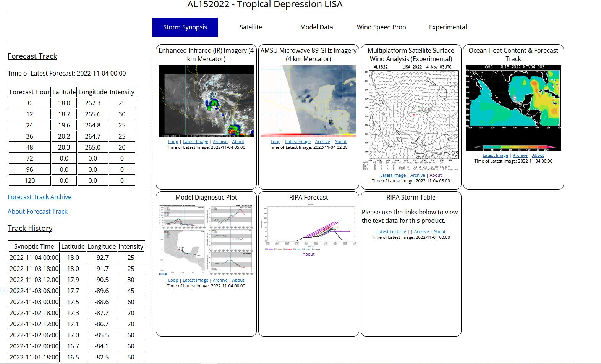Go to the Experimental tab
This screenshot has width=601, height=364.
pos(448,27)
